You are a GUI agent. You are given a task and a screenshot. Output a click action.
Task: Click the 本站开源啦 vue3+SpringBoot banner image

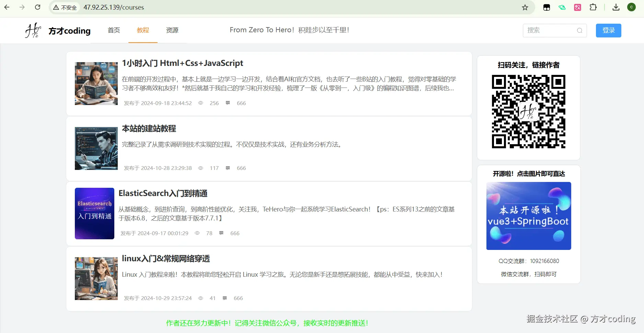coord(529,216)
